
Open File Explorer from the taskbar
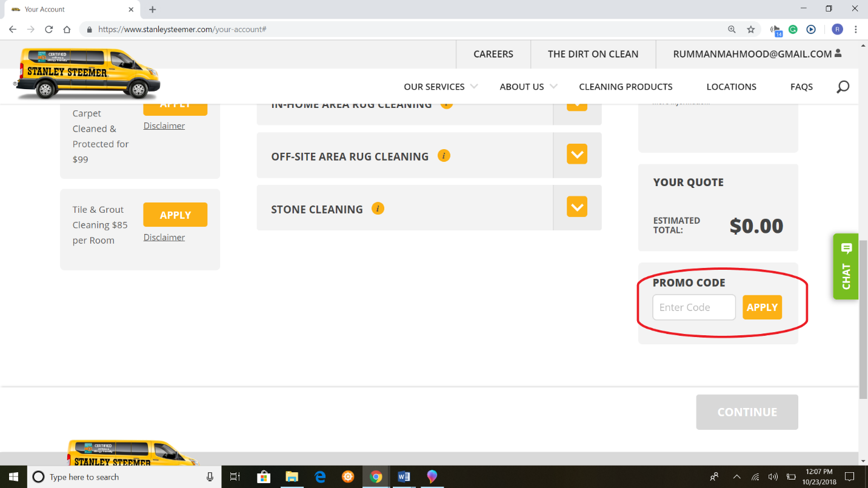(292, 476)
